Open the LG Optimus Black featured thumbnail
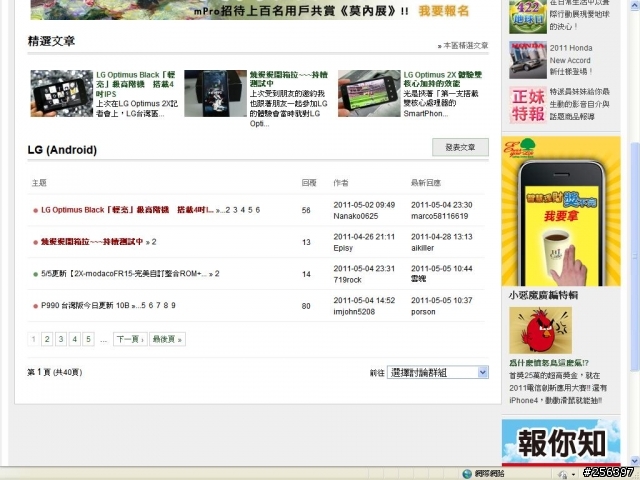Image resolution: width=640 pixels, height=480 pixels. click(x=62, y=93)
